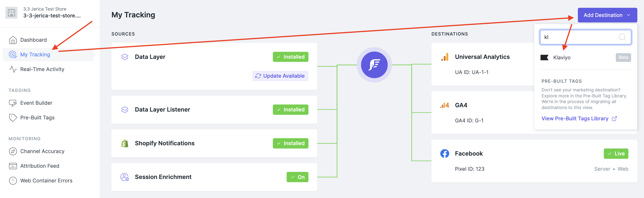
Task: Open the View Pre-Built Tags Library link
Action: (575, 118)
